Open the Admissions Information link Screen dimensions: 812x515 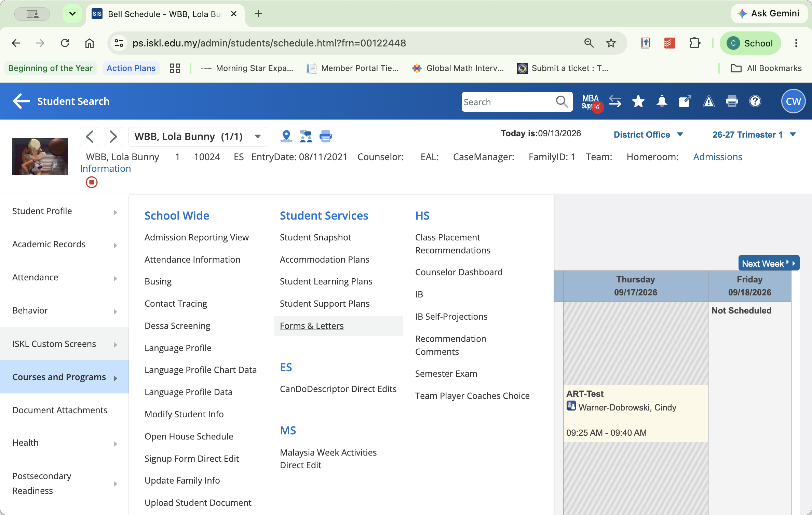(x=718, y=157)
